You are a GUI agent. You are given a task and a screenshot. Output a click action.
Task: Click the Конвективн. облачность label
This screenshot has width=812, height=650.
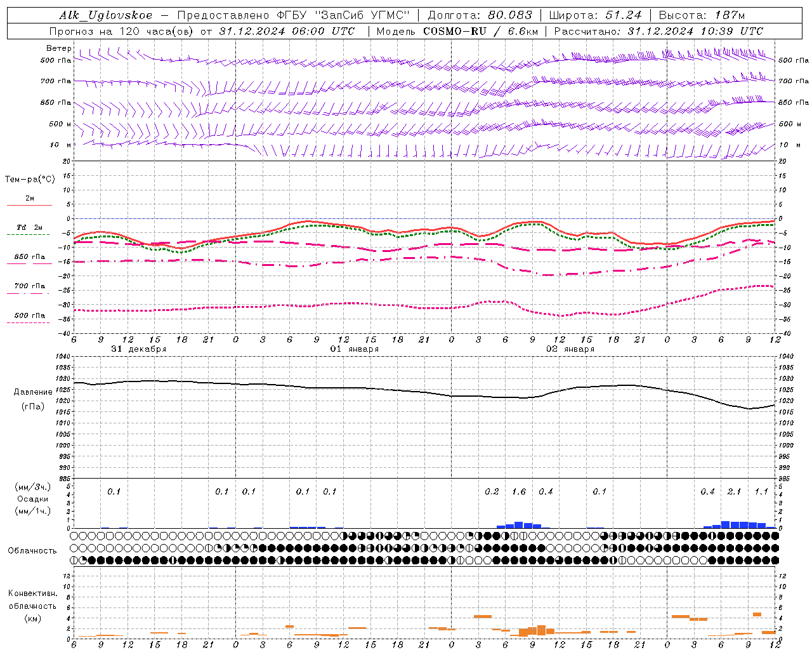tap(32, 600)
